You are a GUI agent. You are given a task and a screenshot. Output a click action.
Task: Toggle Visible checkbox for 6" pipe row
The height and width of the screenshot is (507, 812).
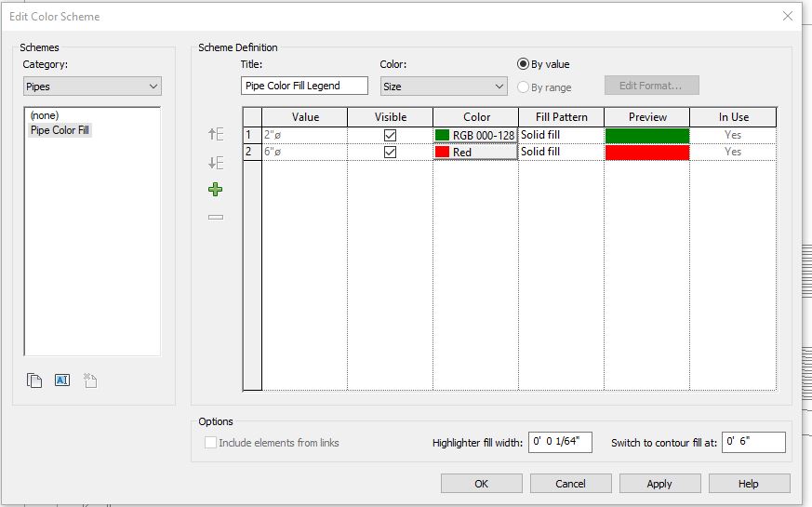[x=390, y=152]
